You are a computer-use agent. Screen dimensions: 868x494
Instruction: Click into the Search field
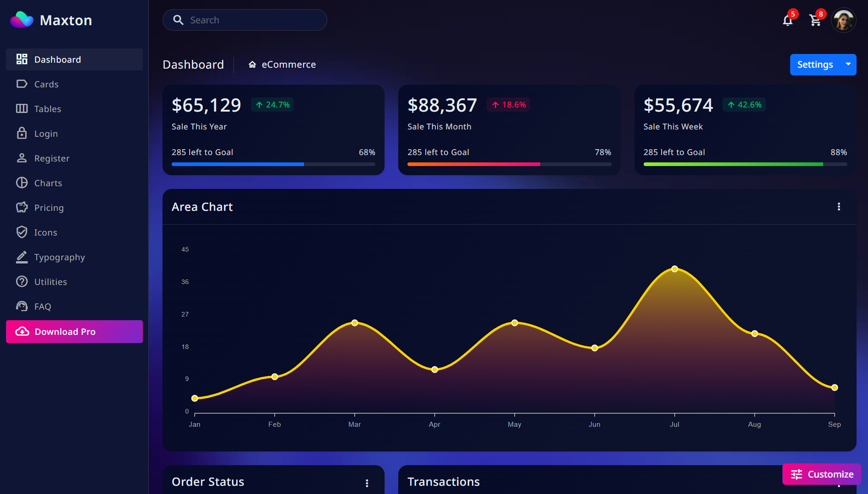pyautogui.click(x=245, y=20)
